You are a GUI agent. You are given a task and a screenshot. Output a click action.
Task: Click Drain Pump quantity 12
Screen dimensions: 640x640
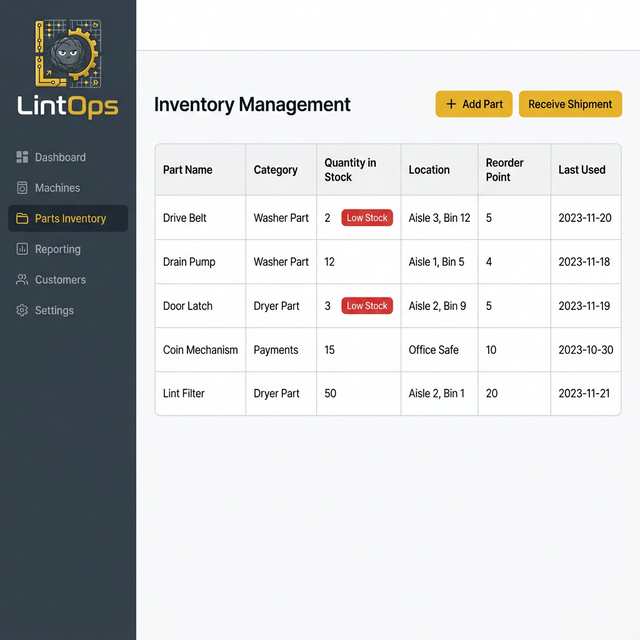[329, 262]
